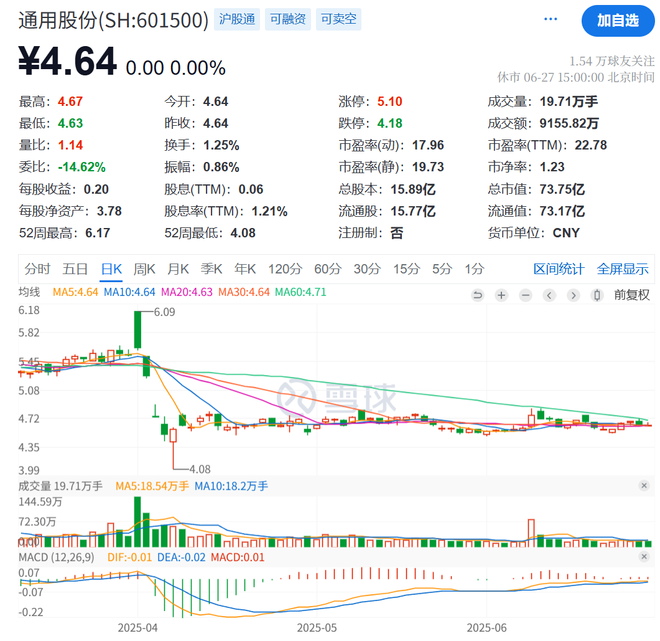The width and height of the screenshot is (660, 641).
Task: Click the MA30:4.64 moving average label
Action: (244, 292)
